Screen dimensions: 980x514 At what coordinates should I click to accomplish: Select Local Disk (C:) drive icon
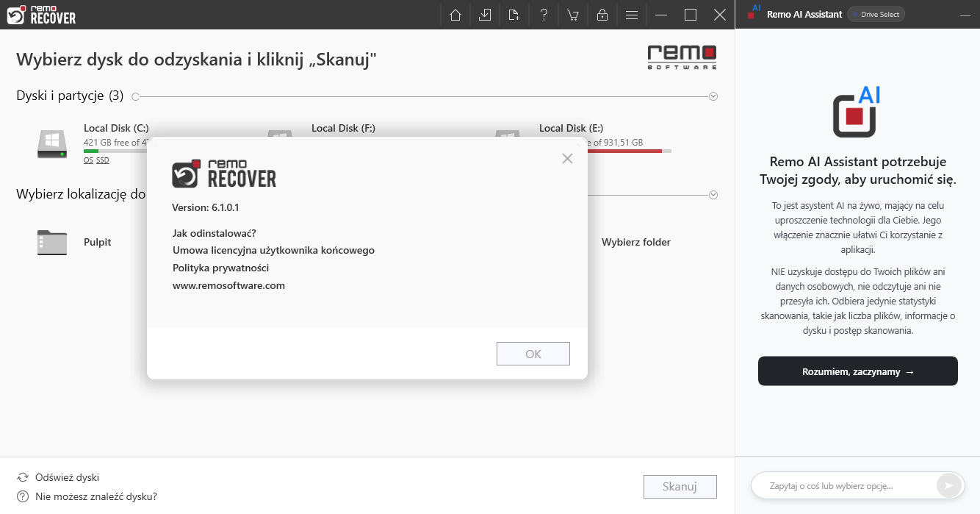[51, 144]
